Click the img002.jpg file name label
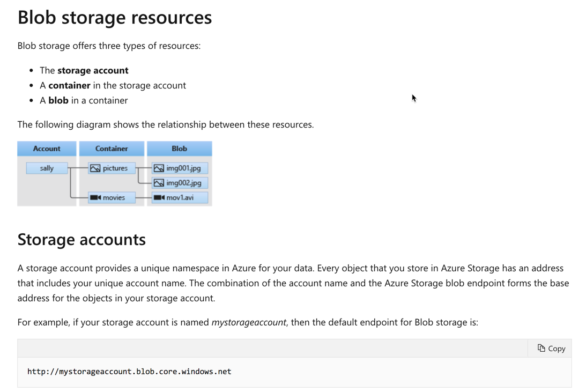586x392 pixels. click(184, 183)
